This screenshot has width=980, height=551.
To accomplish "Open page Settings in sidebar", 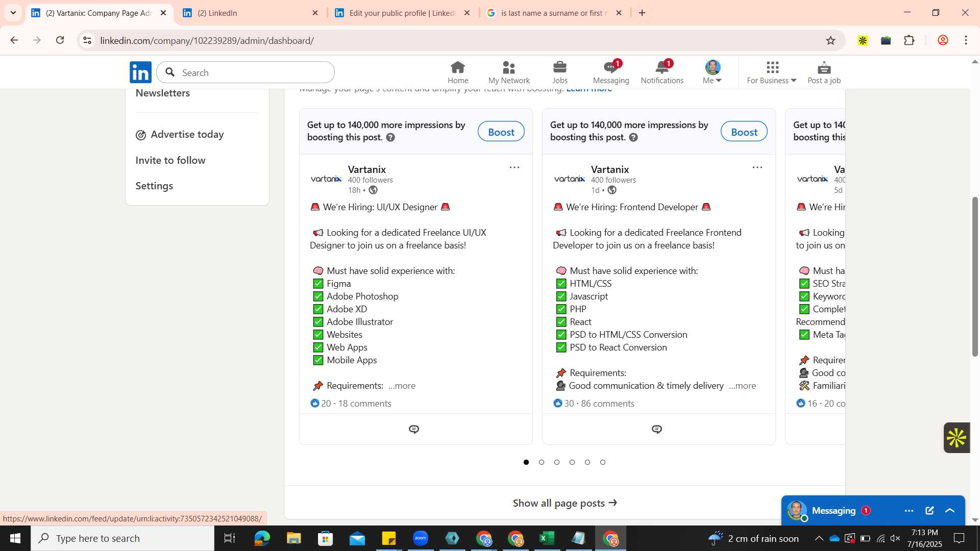I will coord(154,186).
